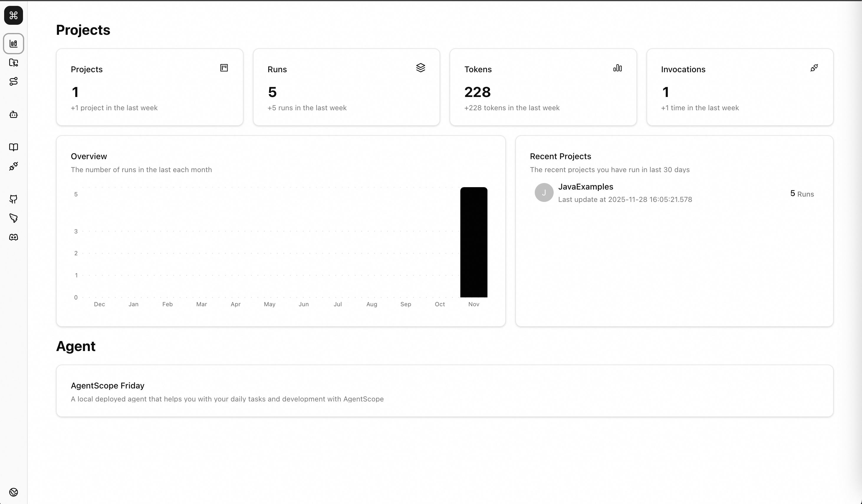862x504 pixels.
Task: Open the documentation book icon in the sidebar
Action: click(x=13, y=147)
